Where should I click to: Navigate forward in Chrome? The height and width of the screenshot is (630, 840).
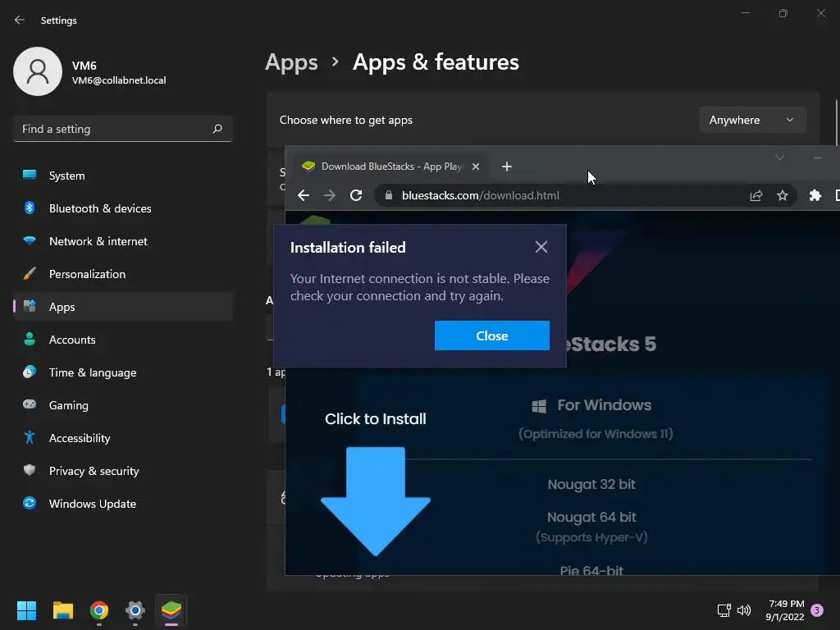[x=330, y=195]
